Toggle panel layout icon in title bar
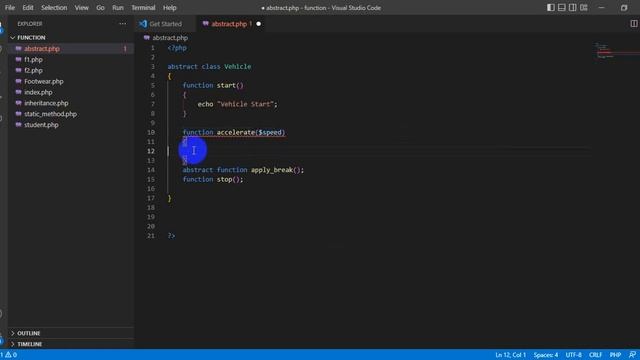The image size is (640, 360). tap(562, 7)
